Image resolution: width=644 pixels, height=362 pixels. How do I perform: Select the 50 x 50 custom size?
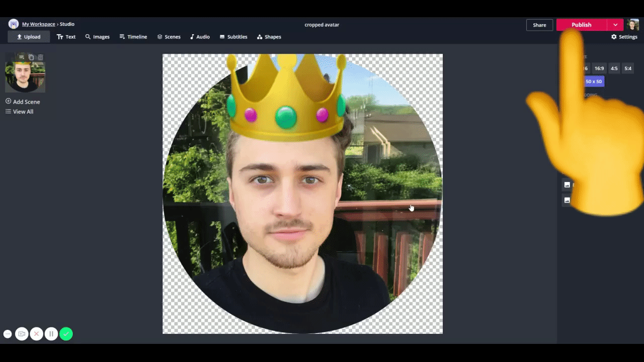pyautogui.click(x=593, y=81)
